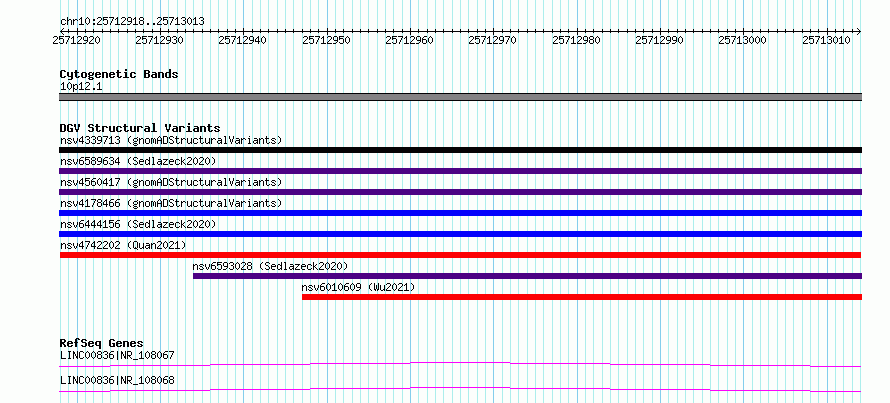The width and height of the screenshot is (890, 403).
Task: Open the DGV Structural Variants track title
Action: [140, 128]
